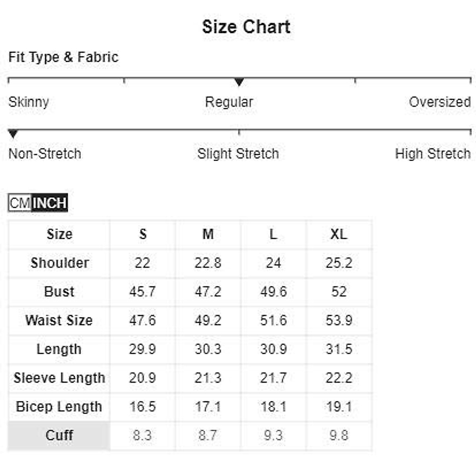Click the Skinny fit label
Screen dimensions: 476x476
coord(29,102)
